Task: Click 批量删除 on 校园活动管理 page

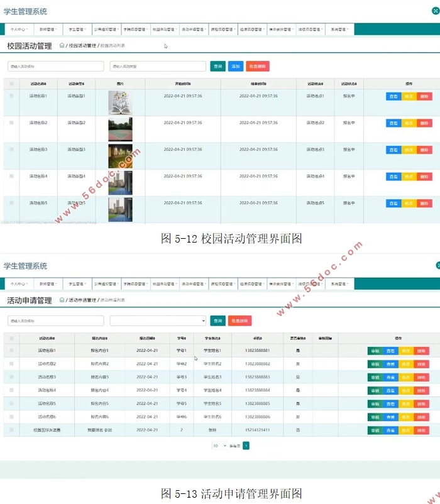Action: pyautogui.click(x=258, y=66)
